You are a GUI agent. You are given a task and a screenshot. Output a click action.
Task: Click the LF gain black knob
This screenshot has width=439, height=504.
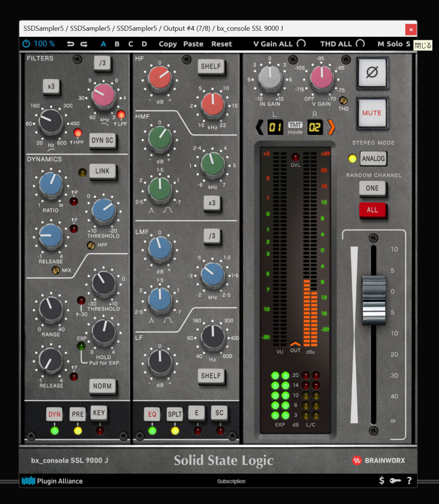160,361
